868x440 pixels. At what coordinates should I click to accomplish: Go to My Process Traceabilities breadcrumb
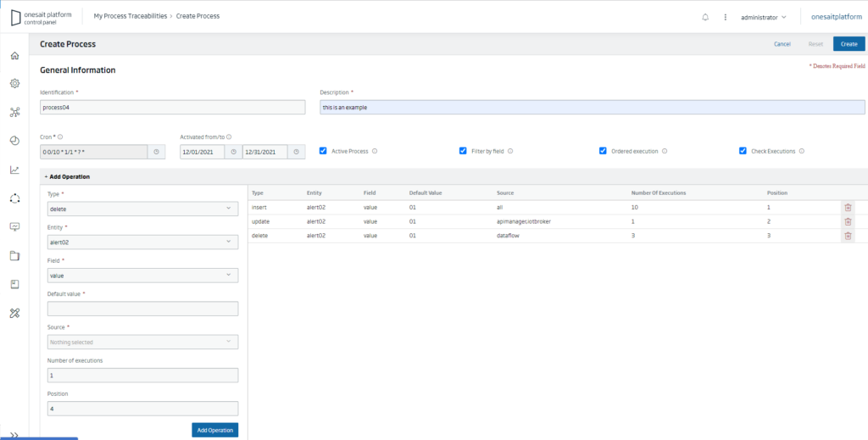click(x=130, y=16)
